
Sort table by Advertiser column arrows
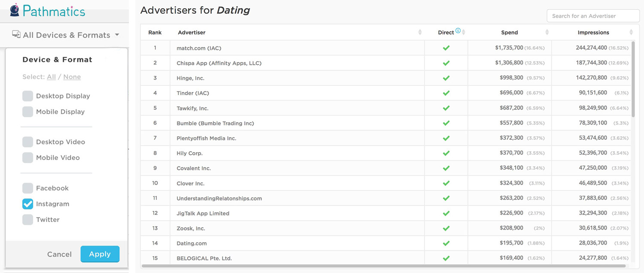419,33
